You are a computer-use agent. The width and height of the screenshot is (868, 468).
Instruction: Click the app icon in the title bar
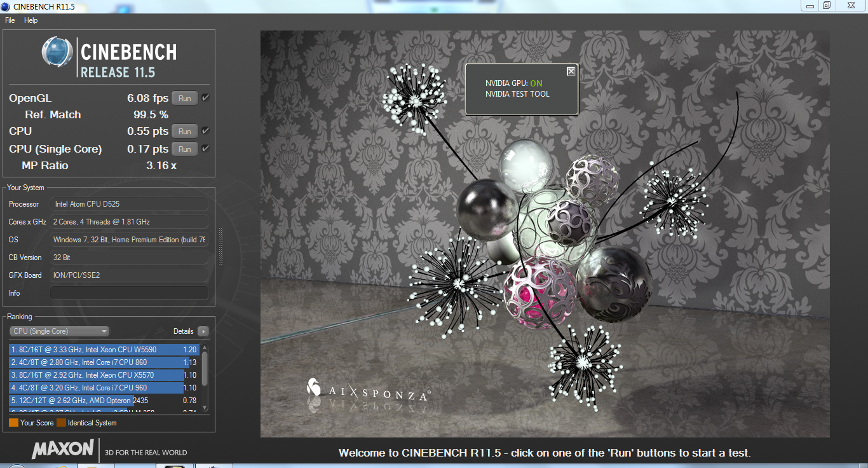pos(6,6)
